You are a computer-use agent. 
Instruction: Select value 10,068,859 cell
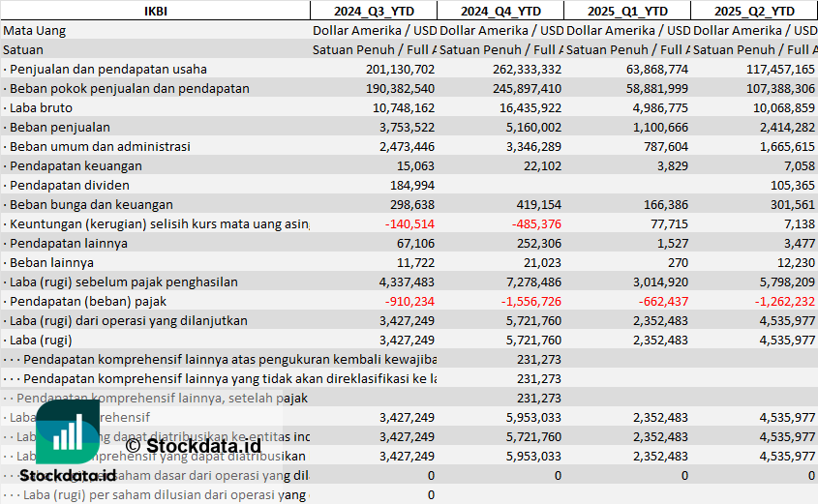(x=783, y=108)
